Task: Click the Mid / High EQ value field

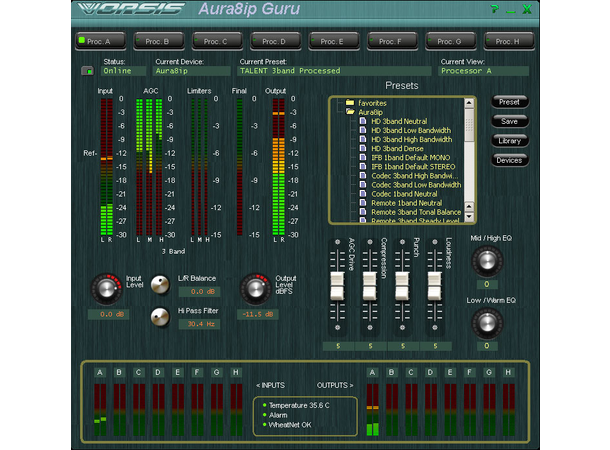Action: (x=487, y=284)
